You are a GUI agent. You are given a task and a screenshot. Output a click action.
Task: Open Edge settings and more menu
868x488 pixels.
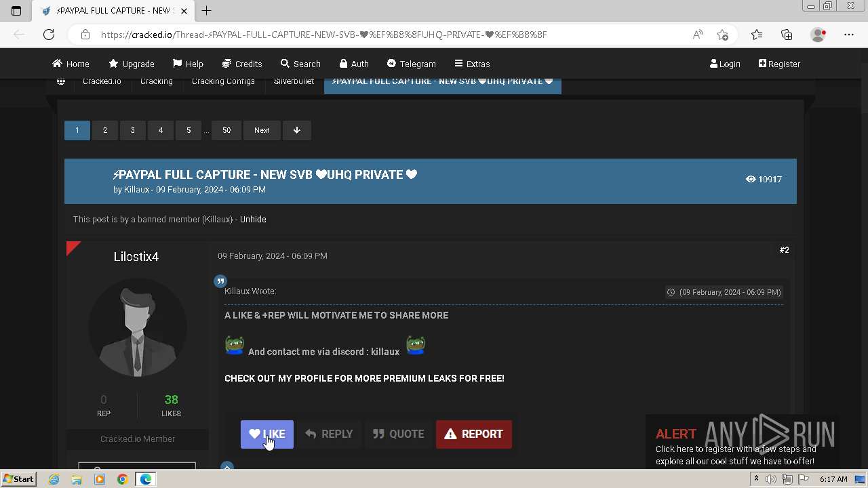click(849, 35)
